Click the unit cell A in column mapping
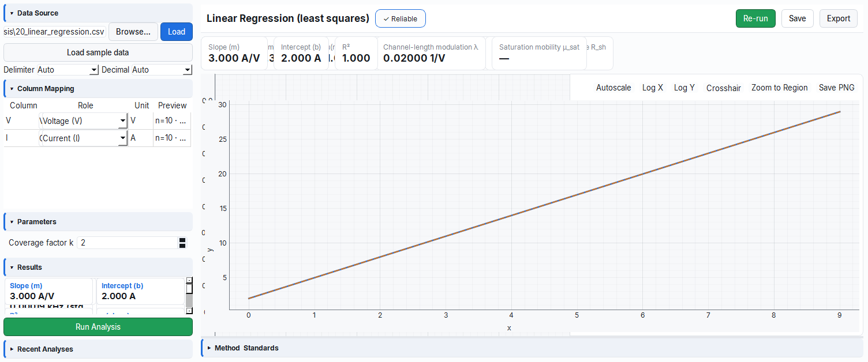 pos(141,138)
